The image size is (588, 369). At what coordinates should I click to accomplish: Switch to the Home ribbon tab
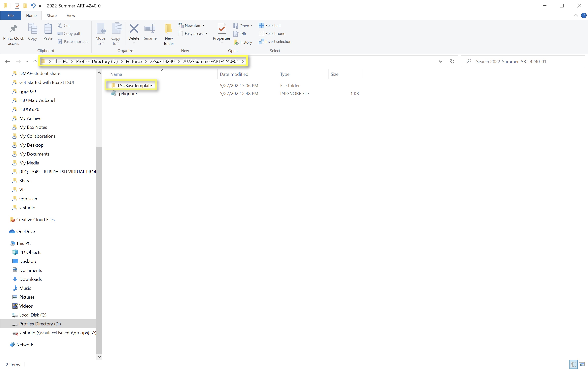pyautogui.click(x=31, y=15)
